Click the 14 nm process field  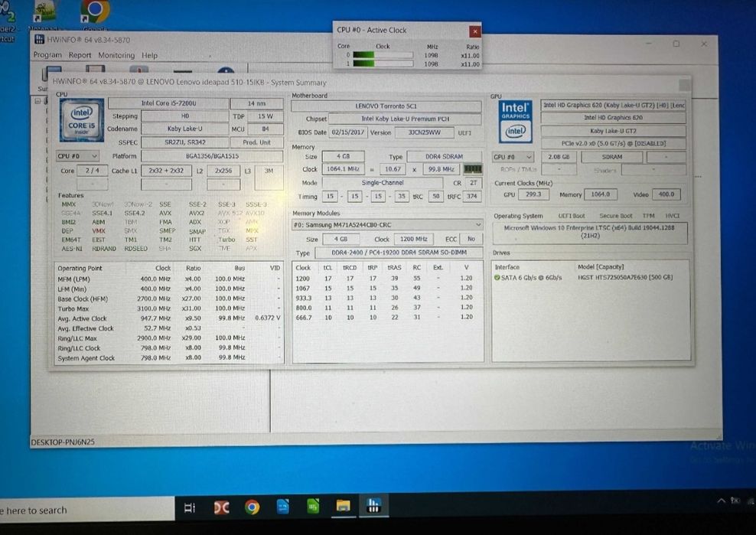[256, 103]
